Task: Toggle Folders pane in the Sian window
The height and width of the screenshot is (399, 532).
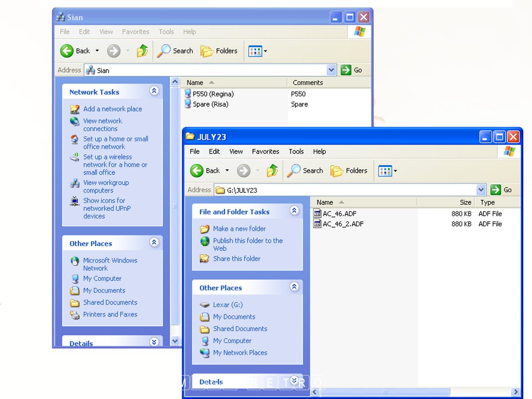Action: [x=219, y=51]
